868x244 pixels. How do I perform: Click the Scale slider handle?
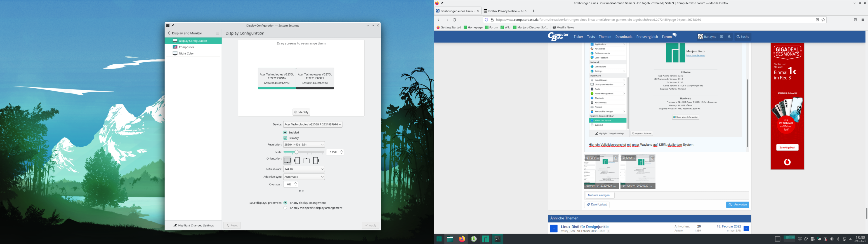coord(296,152)
